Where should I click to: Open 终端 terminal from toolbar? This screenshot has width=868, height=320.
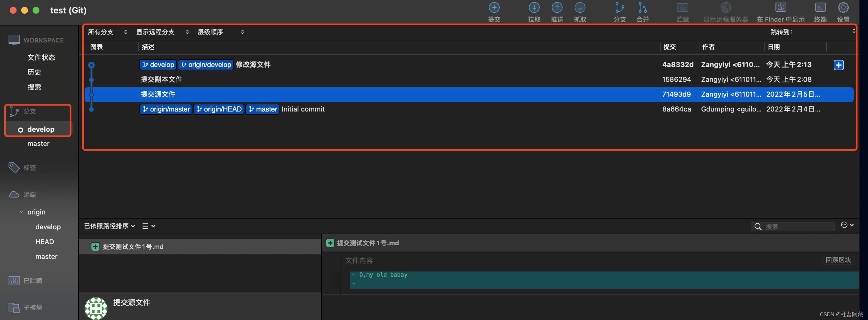tap(820, 8)
